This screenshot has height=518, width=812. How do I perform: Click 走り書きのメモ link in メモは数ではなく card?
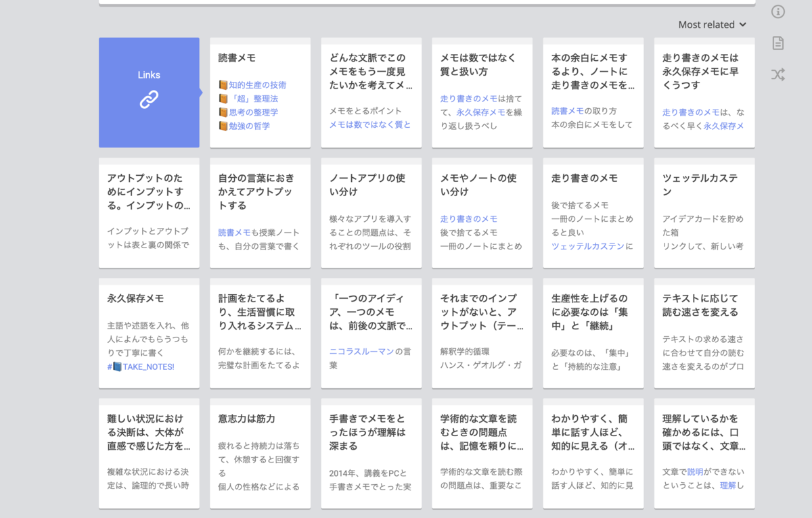click(x=468, y=99)
